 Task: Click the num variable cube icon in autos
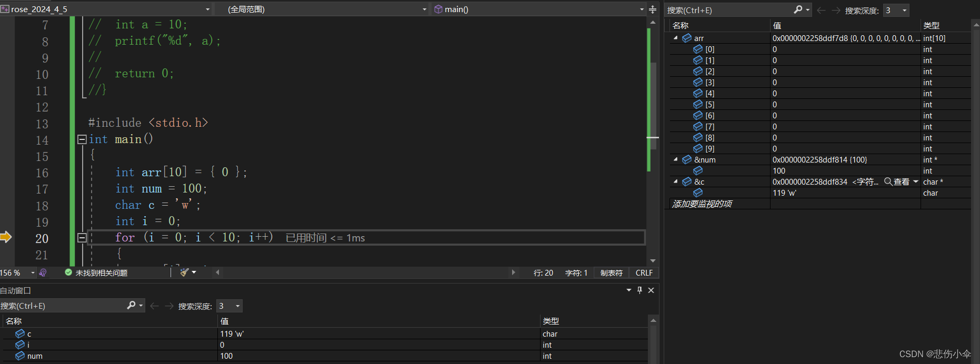coord(20,356)
